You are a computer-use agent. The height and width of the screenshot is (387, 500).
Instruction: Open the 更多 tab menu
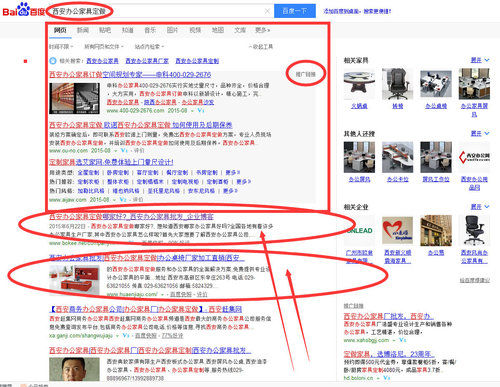(x=263, y=30)
